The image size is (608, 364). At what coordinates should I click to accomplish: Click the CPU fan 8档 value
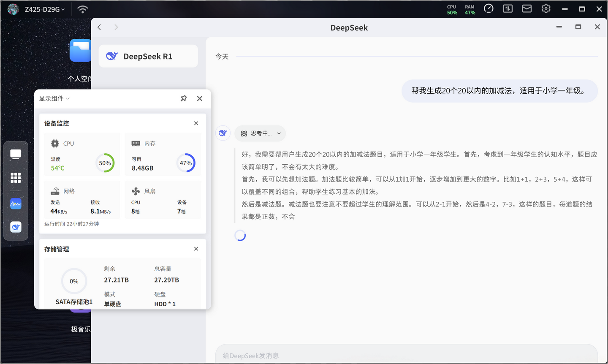tap(136, 211)
